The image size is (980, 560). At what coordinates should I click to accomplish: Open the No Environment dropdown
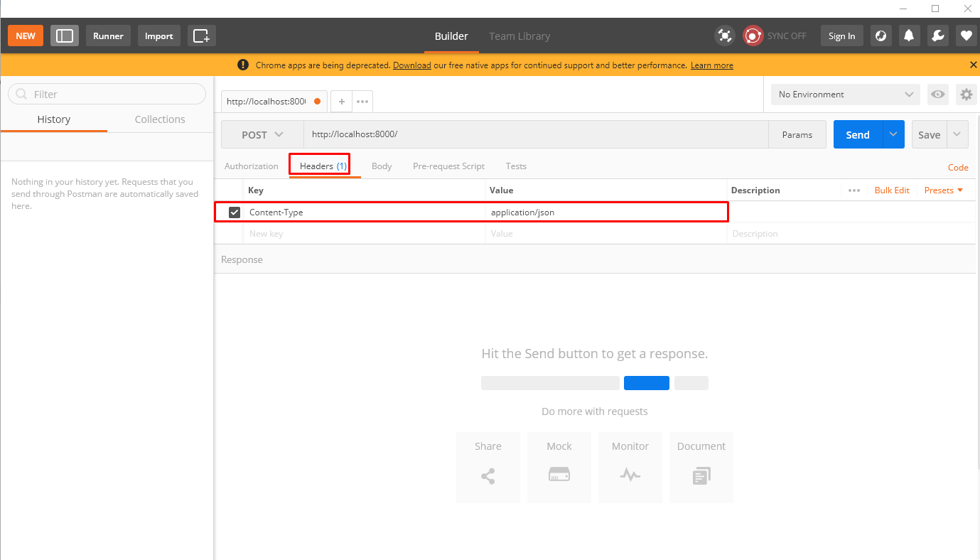846,95
